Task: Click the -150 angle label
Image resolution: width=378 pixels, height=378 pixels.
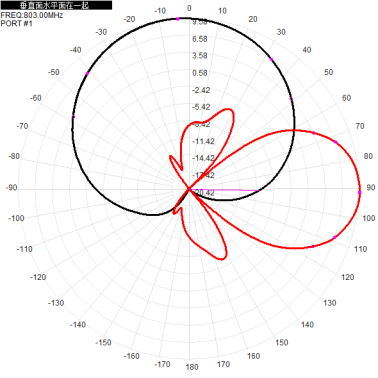Action: 103,342
